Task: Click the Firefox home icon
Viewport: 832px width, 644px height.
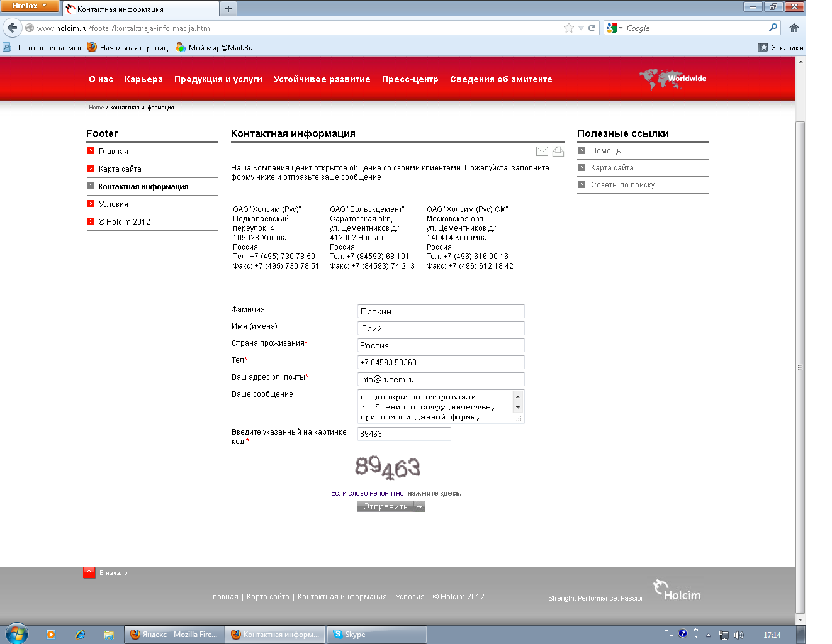Action: tap(794, 28)
